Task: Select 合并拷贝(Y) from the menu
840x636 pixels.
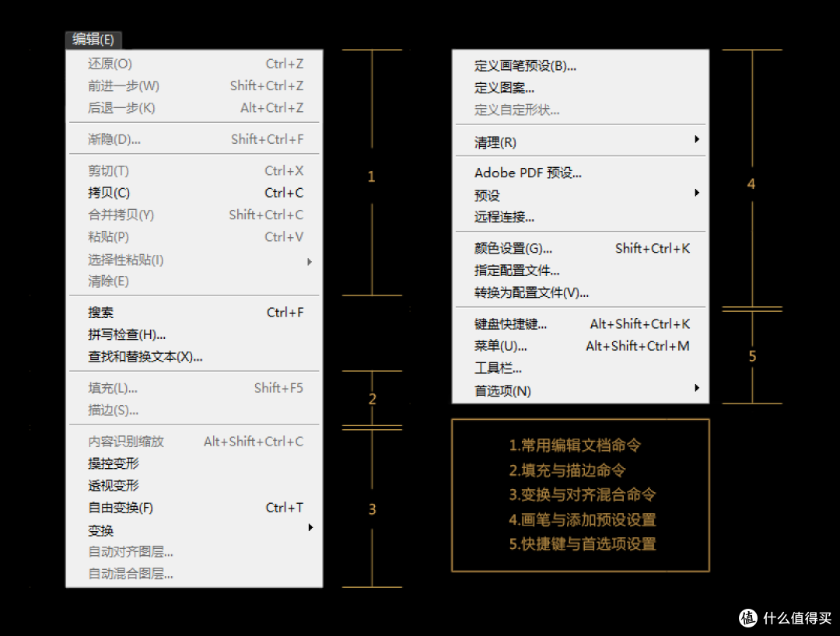Action: pyautogui.click(x=121, y=215)
